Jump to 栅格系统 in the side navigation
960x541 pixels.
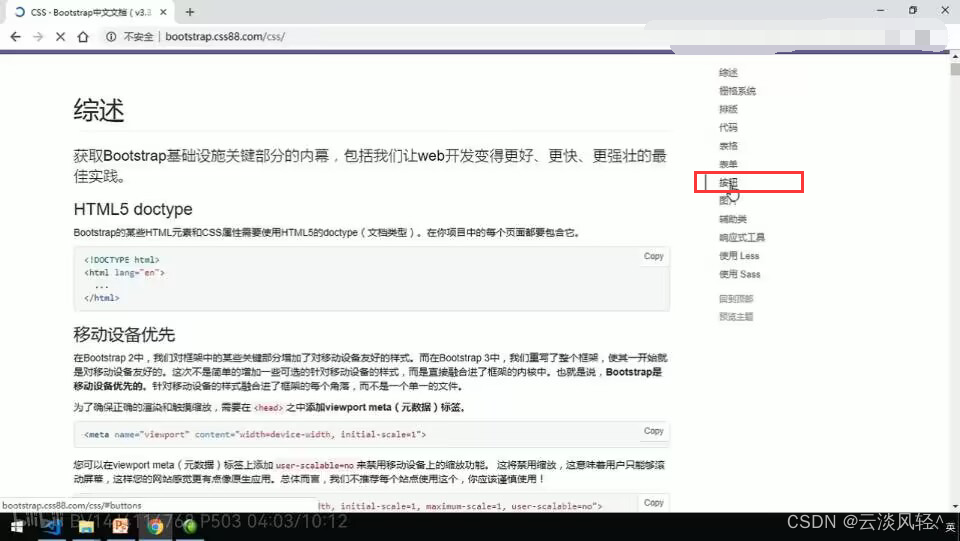[737, 91]
